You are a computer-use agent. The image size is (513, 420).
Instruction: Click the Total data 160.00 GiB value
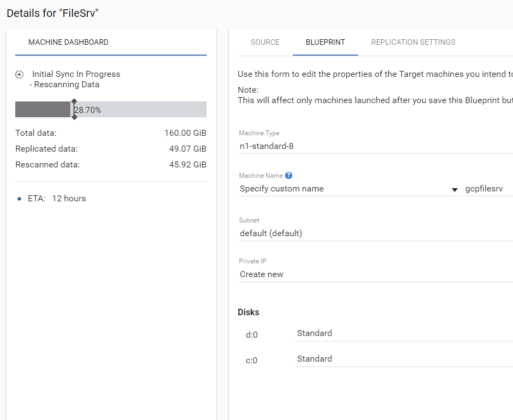[185, 133]
